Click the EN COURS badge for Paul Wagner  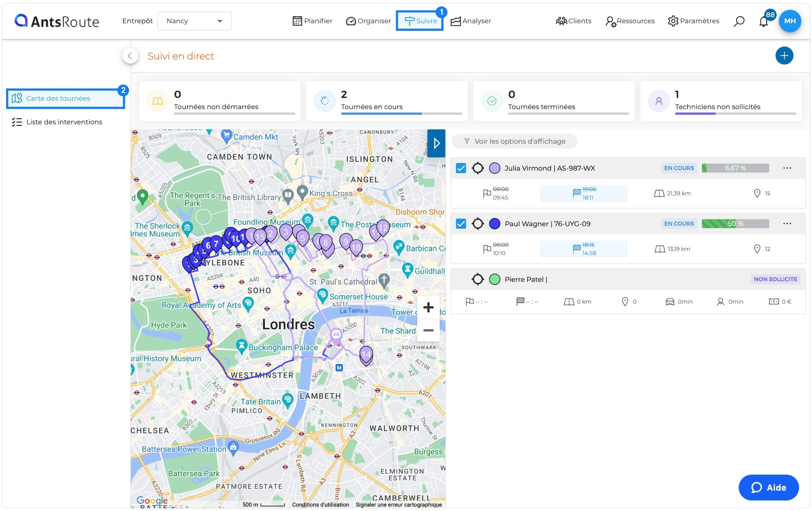tap(679, 223)
